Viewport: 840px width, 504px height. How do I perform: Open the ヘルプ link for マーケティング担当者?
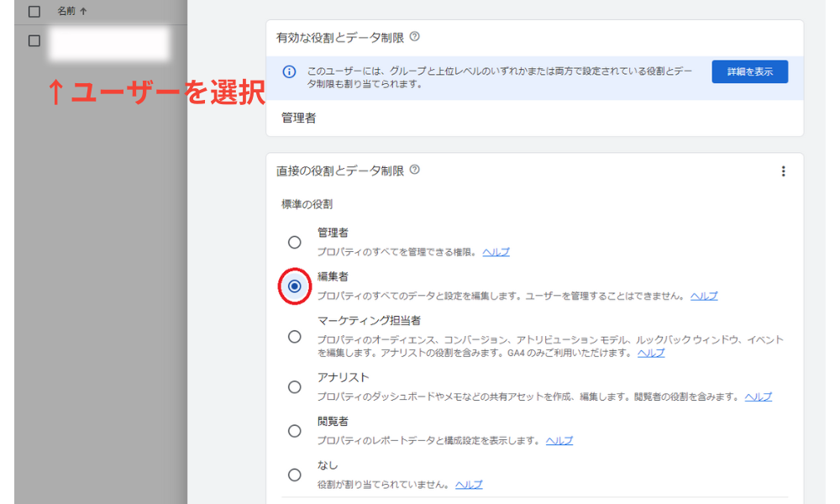click(x=650, y=353)
